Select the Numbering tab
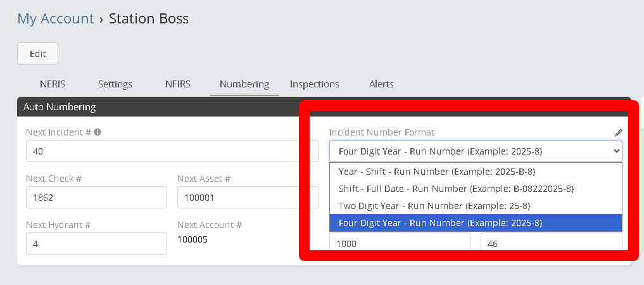This screenshot has width=644, height=285. click(x=244, y=84)
